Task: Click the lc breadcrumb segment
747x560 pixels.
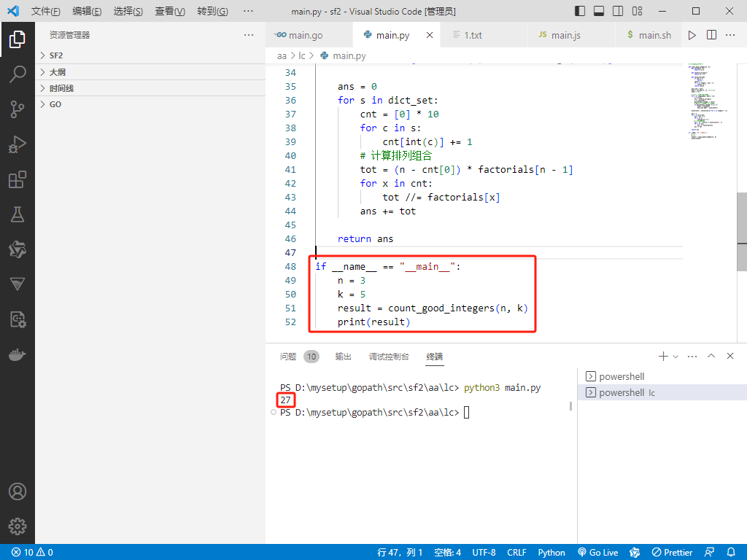Action: tap(301, 55)
